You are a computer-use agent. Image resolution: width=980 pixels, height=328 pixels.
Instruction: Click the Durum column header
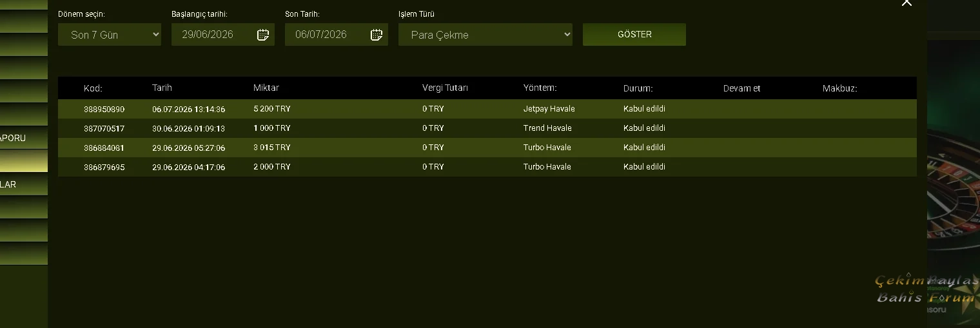[x=638, y=88]
